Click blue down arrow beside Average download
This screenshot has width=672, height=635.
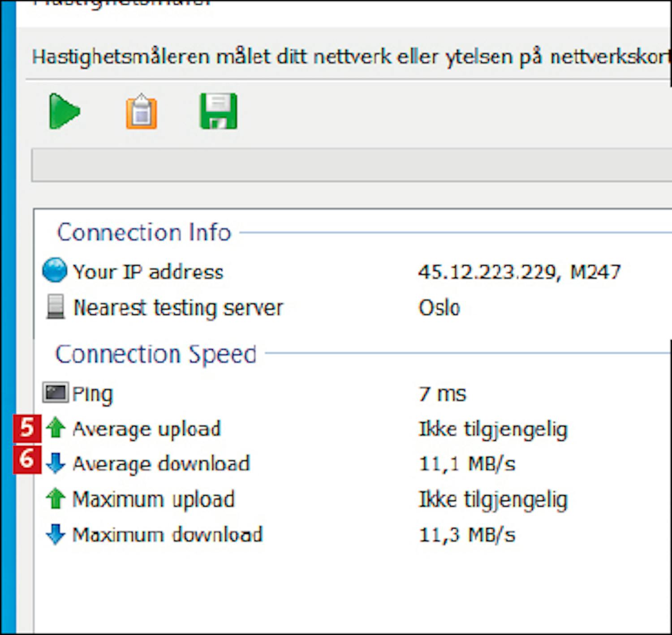[x=56, y=463]
